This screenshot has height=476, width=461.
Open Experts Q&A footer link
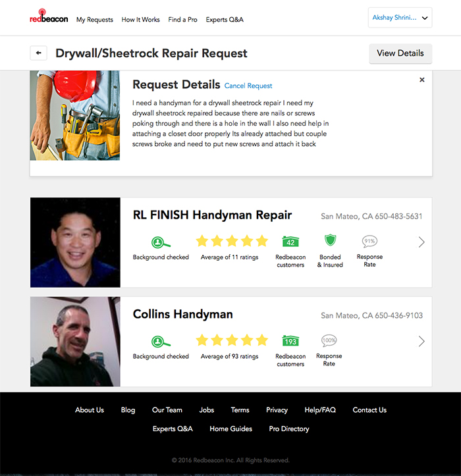pyautogui.click(x=173, y=429)
